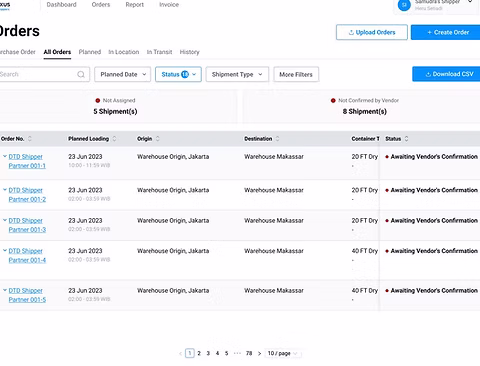Go to page 78

(249, 353)
